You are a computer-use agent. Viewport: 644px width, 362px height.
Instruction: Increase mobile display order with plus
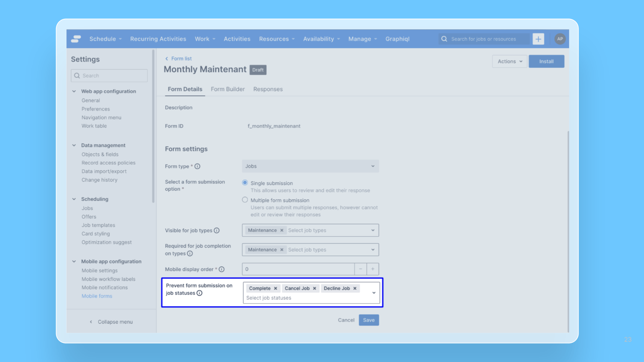pyautogui.click(x=373, y=269)
